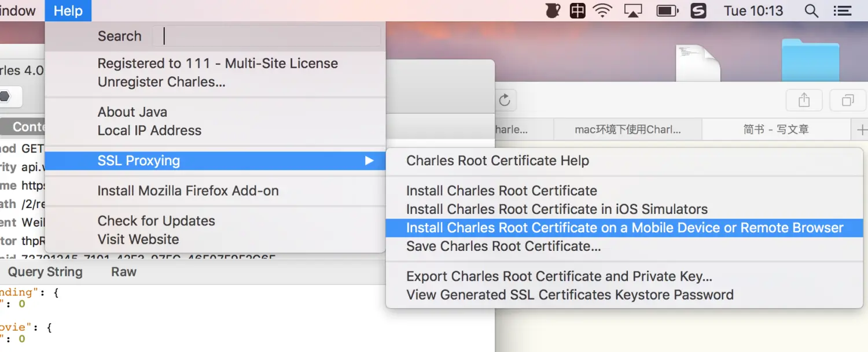The image size is (868, 352).
Task: Switch to the Query String tab in Charles
Action: 45,272
